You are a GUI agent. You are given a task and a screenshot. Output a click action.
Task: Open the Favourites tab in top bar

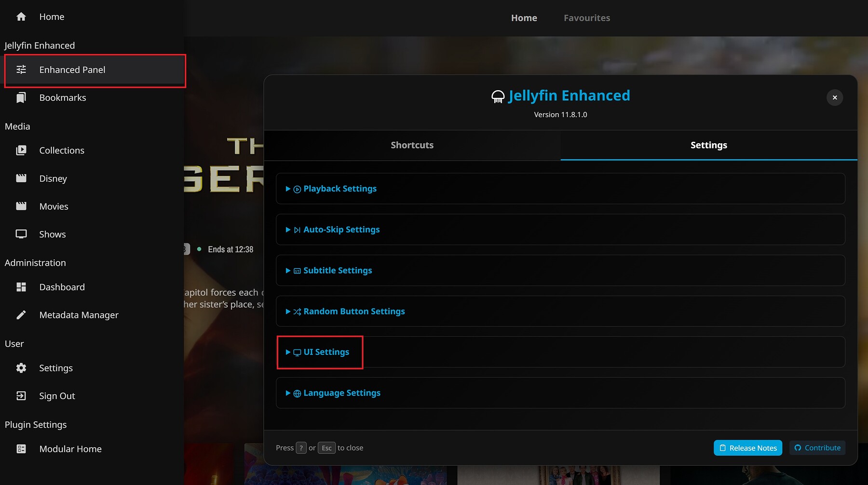(x=587, y=18)
